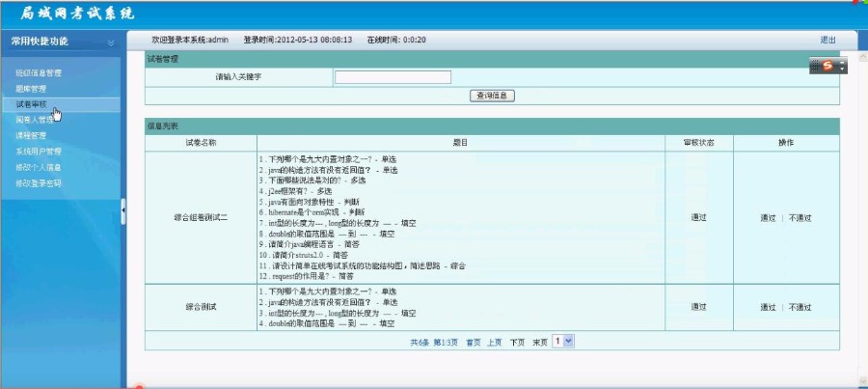Collapse the sidebar with the splitter arrow
This screenshot has width=868, height=389.
(x=122, y=211)
